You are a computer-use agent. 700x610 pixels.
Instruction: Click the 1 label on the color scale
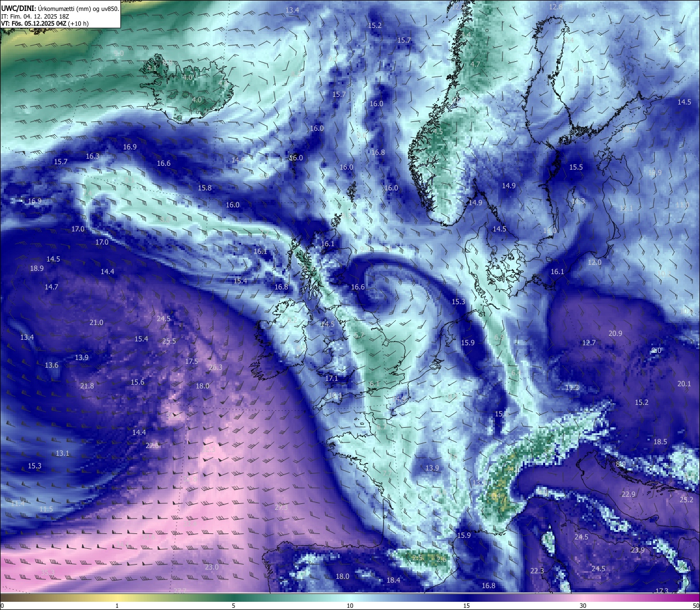coord(117,606)
